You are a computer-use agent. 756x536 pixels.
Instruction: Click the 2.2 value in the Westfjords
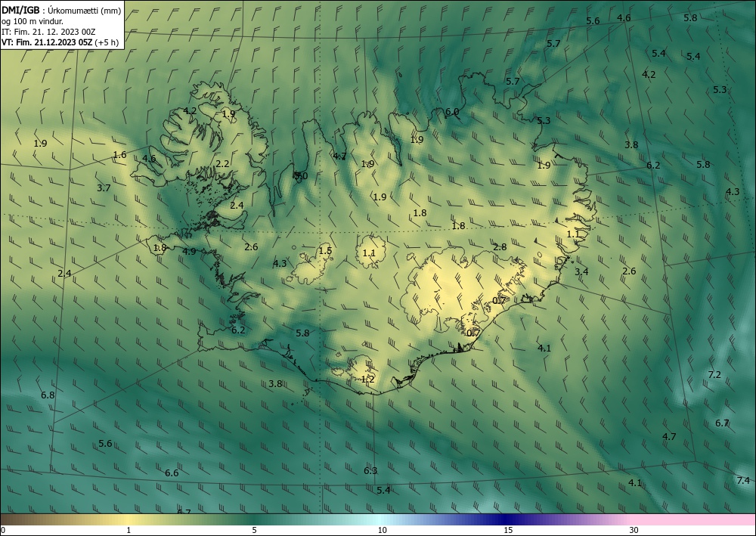(222, 164)
